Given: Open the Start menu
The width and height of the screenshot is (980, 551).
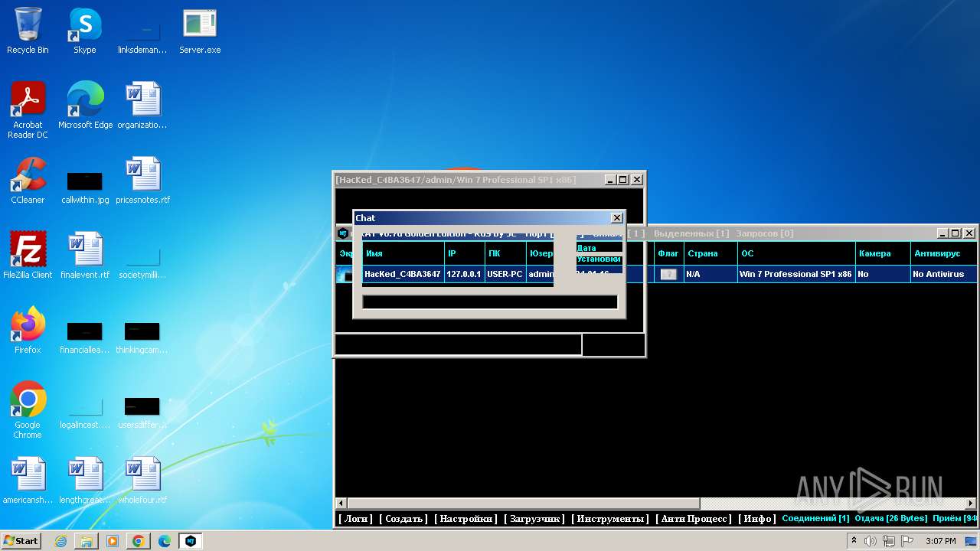Looking at the screenshot, I should coord(21,541).
